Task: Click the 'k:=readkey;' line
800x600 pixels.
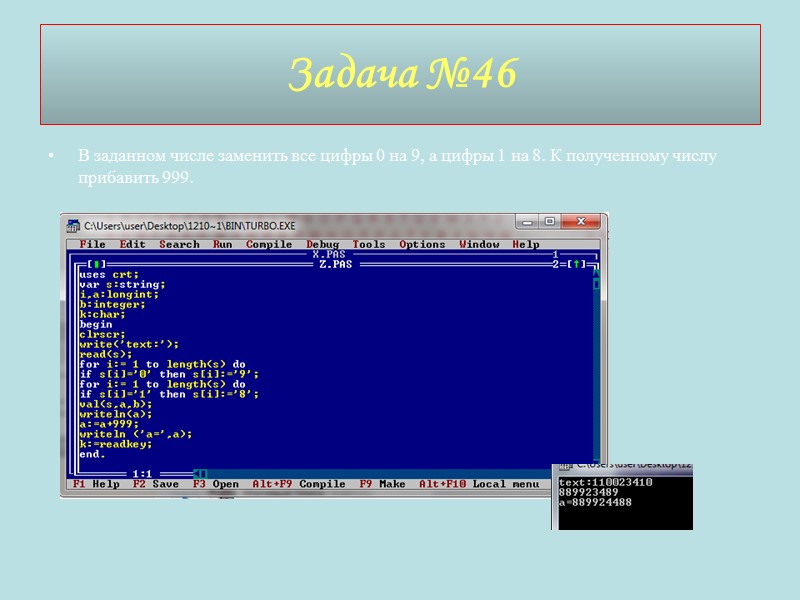Action: point(116,444)
